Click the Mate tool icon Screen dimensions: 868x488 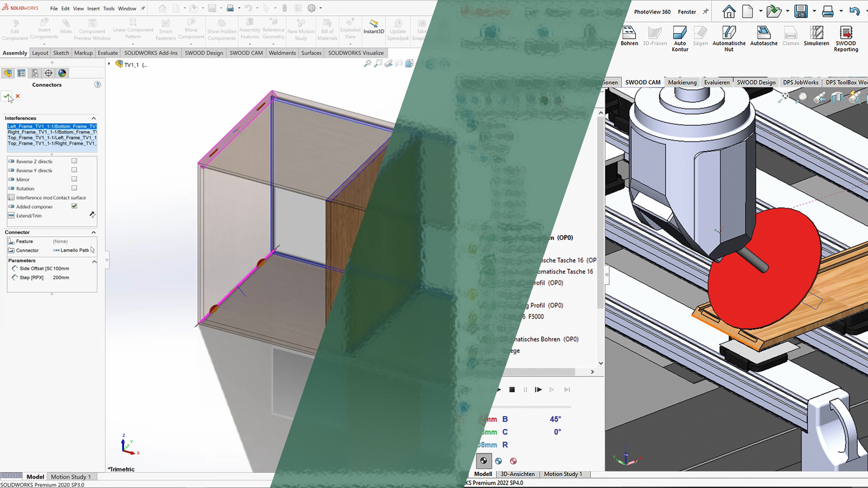click(x=66, y=27)
